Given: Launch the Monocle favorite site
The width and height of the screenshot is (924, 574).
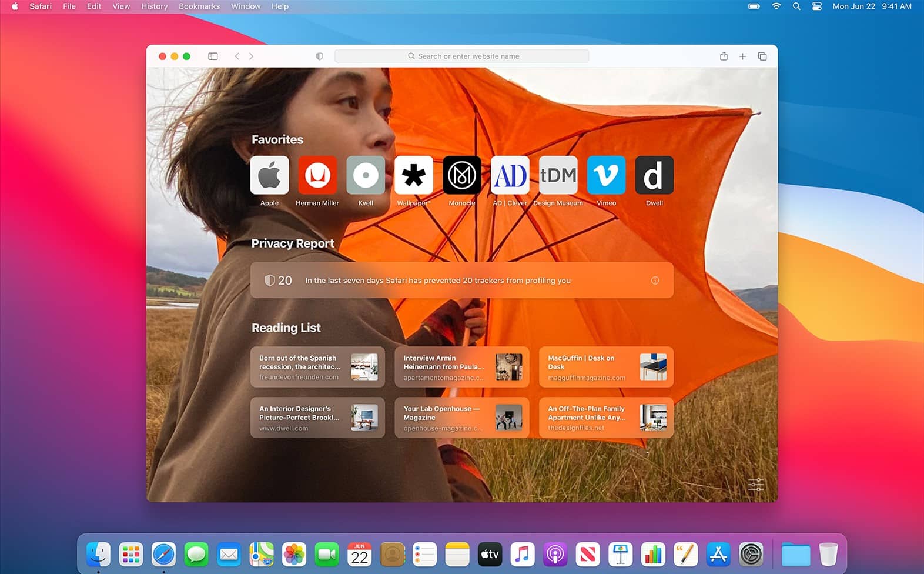Looking at the screenshot, I should pyautogui.click(x=461, y=175).
